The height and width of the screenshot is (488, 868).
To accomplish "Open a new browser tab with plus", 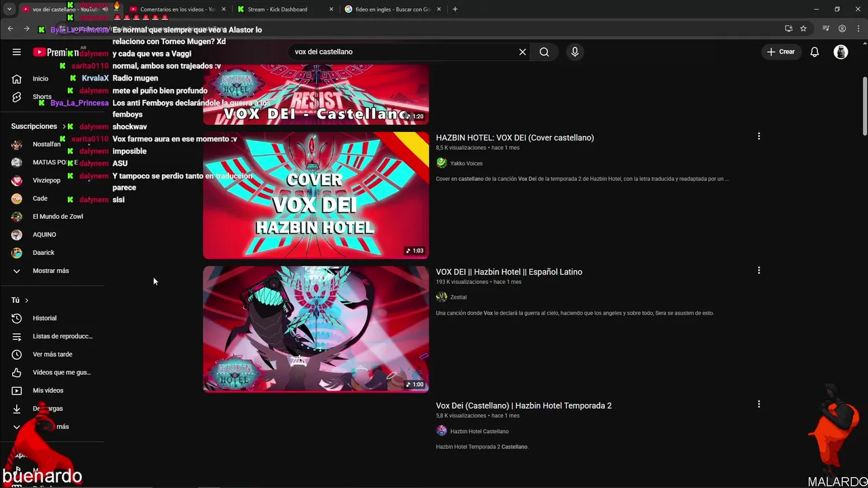I will (454, 9).
